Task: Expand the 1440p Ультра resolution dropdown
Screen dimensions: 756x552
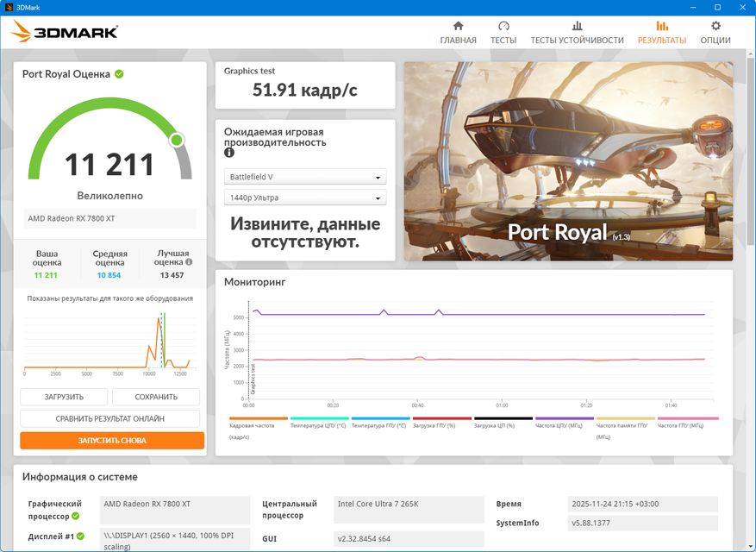Action: (305, 198)
